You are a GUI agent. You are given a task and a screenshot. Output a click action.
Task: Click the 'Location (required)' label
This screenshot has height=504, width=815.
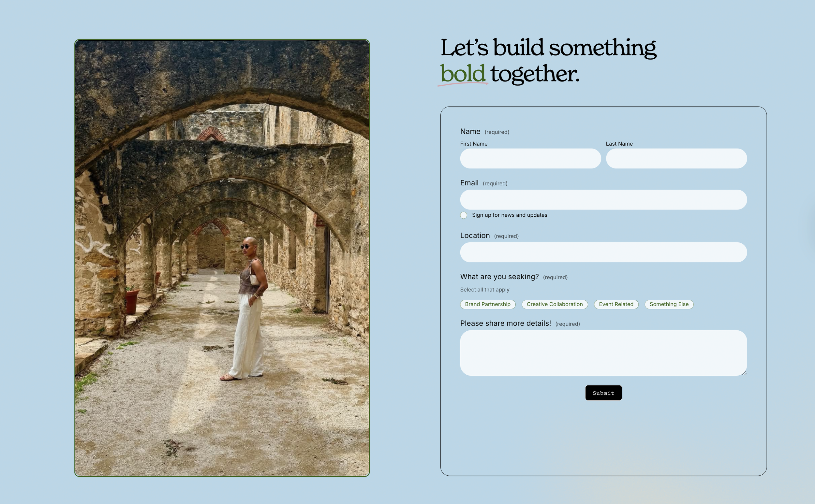click(489, 236)
